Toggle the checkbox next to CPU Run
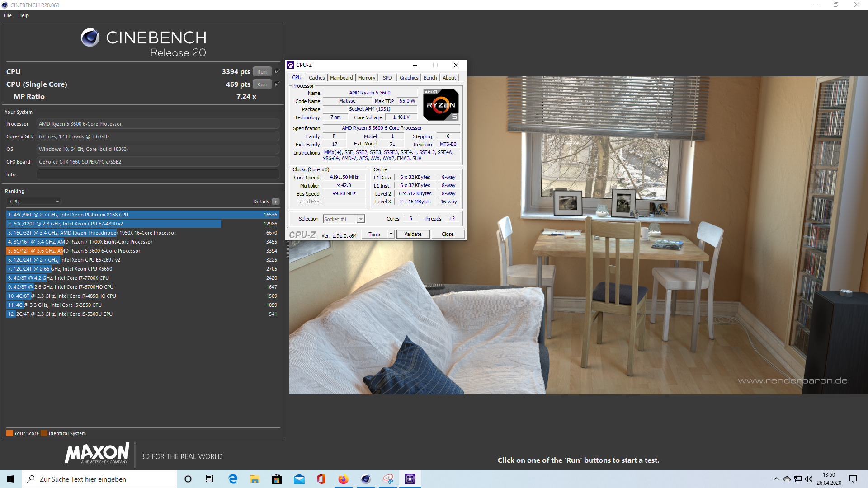This screenshot has height=488, width=868. [x=277, y=71]
